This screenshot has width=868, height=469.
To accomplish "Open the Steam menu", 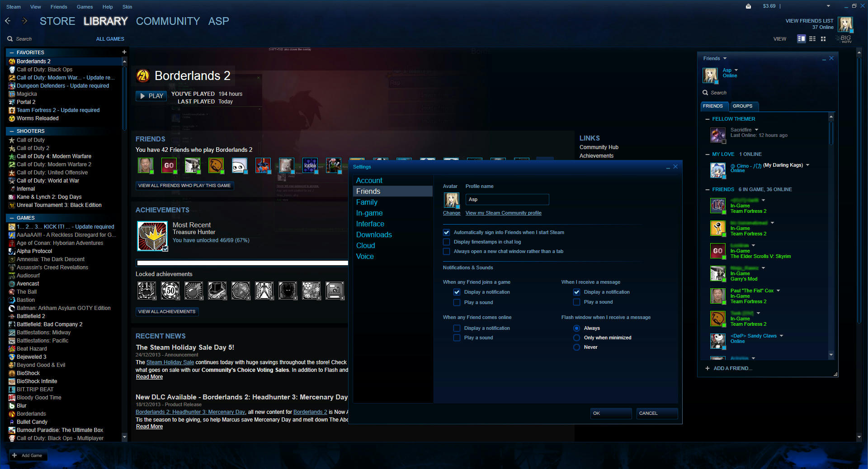I will [14, 7].
